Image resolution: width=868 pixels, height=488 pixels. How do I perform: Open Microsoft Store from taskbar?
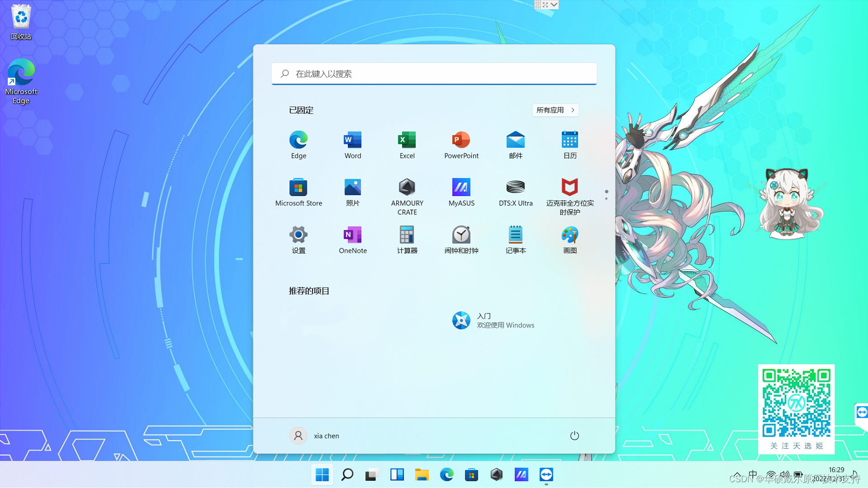(471, 474)
